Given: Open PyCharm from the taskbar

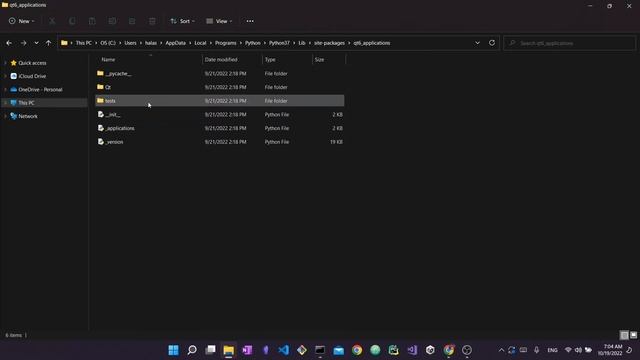Looking at the screenshot, I should 393,350.
